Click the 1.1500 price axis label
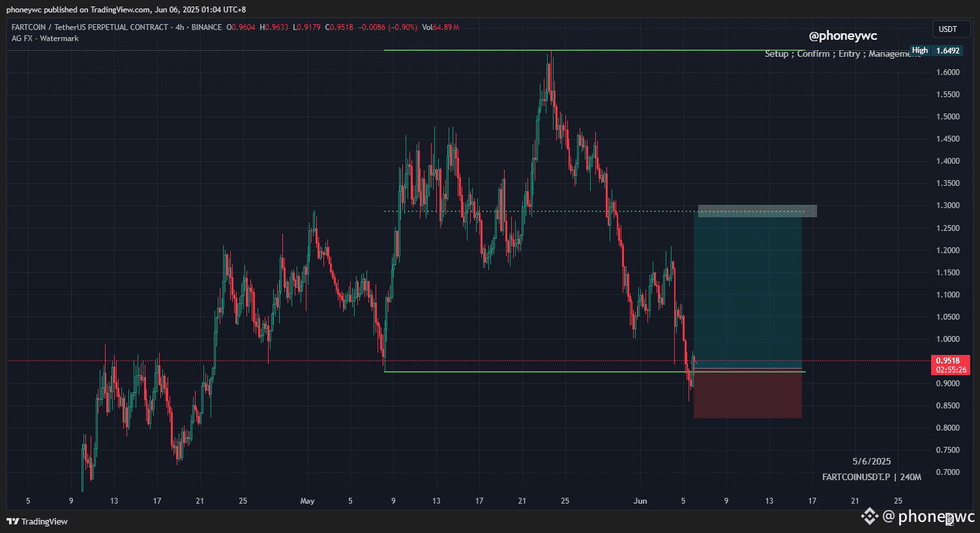Screen dimensions: 980x533 point(948,273)
